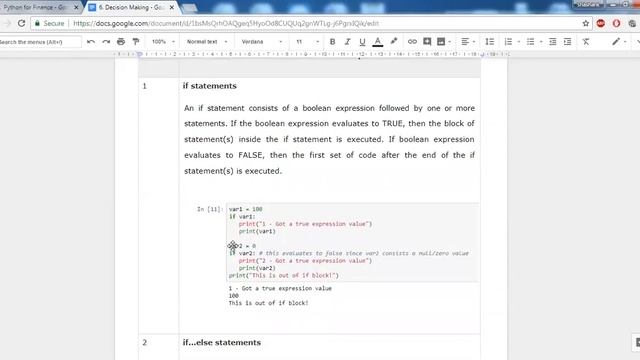Viewport: 640px width, 360px height.
Task: Select the Paint format tool
Action: click(x=136, y=42)
